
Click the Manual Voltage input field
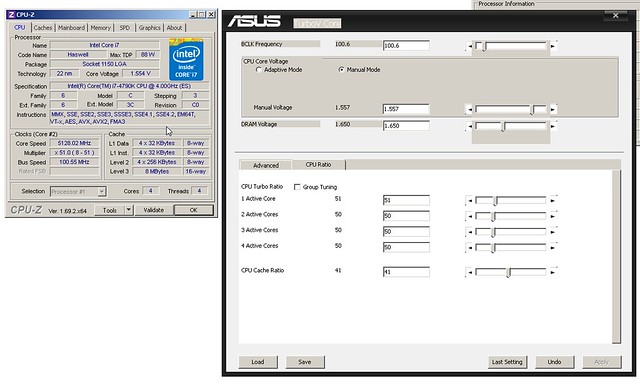pyautogui.click(x=406, y=109)
